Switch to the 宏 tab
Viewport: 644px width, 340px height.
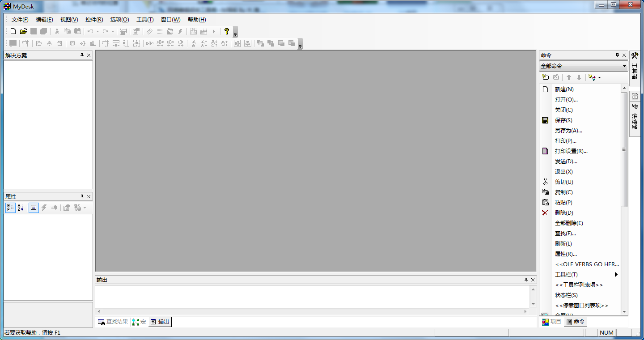(x=139, y=322)
